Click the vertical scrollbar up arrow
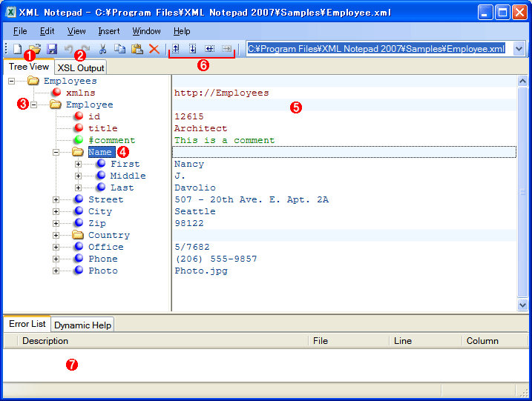The width and height of the screenshot is (532, 401). 522,81
